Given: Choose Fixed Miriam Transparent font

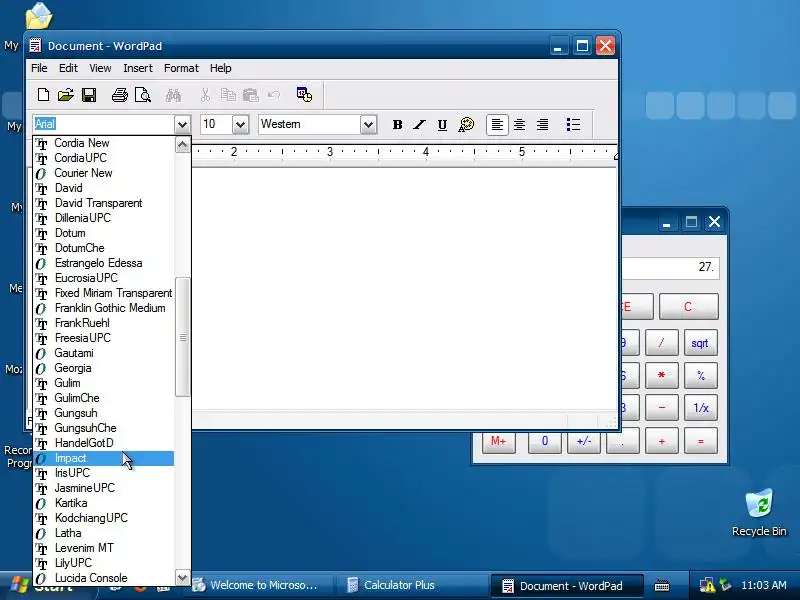Looking at the screenshot, I should pyautogui.click(x=104, y=293).
